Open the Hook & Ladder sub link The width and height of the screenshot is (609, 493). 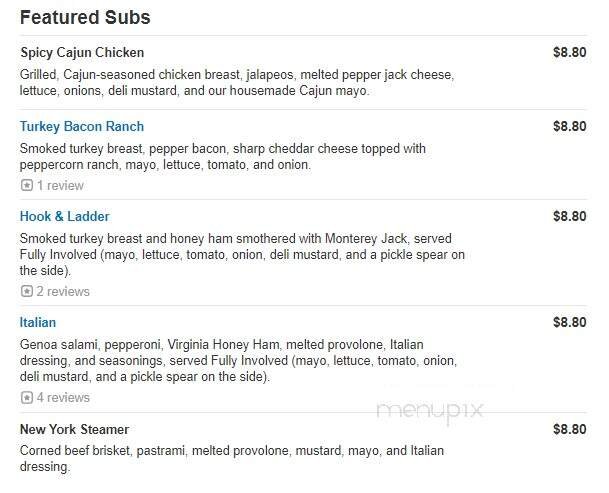tap(65, 217)
